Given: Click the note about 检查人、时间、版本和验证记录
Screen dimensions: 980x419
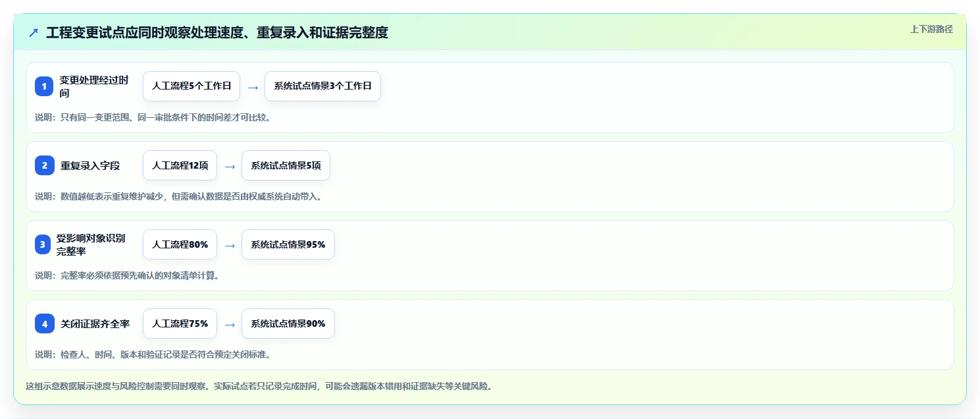Looking at the screenshot, I should [x=153, y=355].
